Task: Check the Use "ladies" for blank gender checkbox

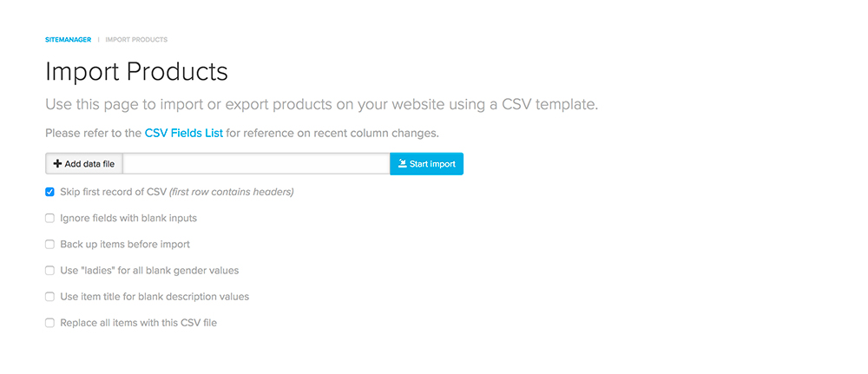Action: coord(49,271)
